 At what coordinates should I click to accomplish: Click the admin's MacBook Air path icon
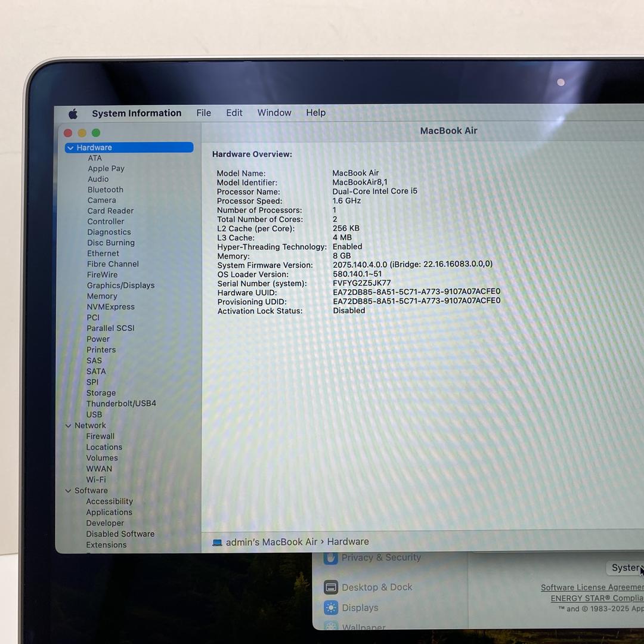click(217, 543)
